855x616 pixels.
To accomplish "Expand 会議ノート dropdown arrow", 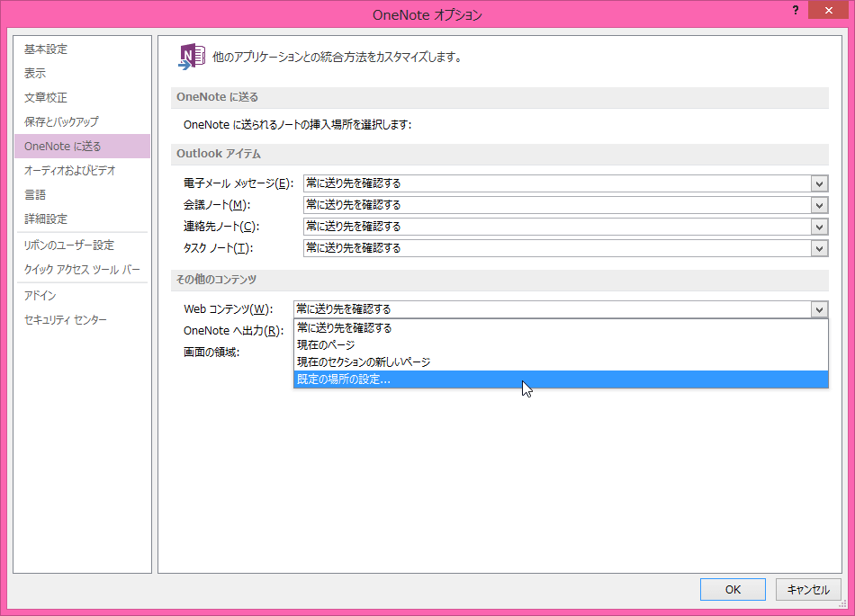I will click(x=819, y=205).
